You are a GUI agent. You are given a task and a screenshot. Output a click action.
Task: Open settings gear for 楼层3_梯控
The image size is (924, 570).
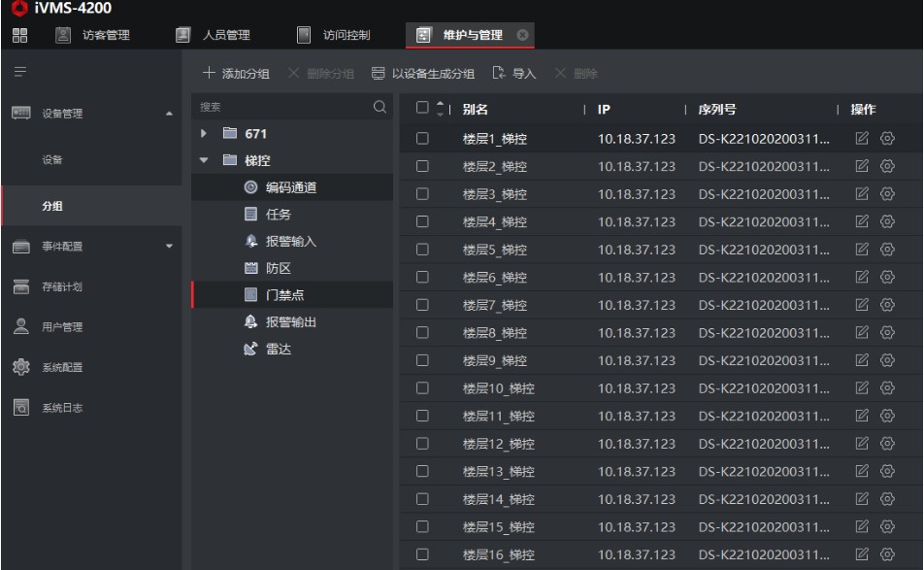click(x=887, y=194)
